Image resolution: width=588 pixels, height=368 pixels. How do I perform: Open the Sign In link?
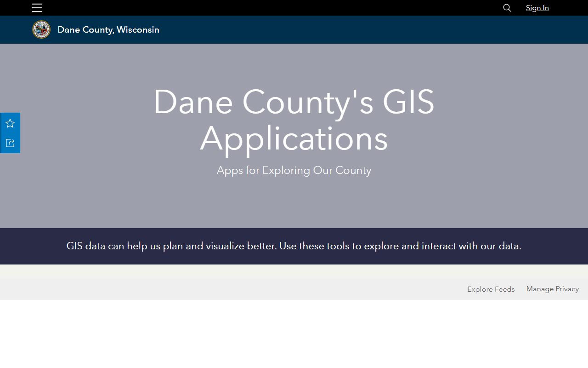[537, 8]
